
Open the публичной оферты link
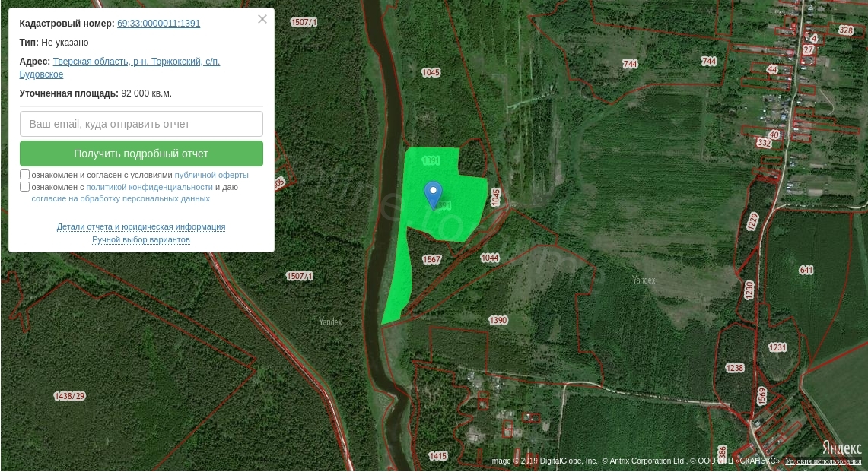211,175
